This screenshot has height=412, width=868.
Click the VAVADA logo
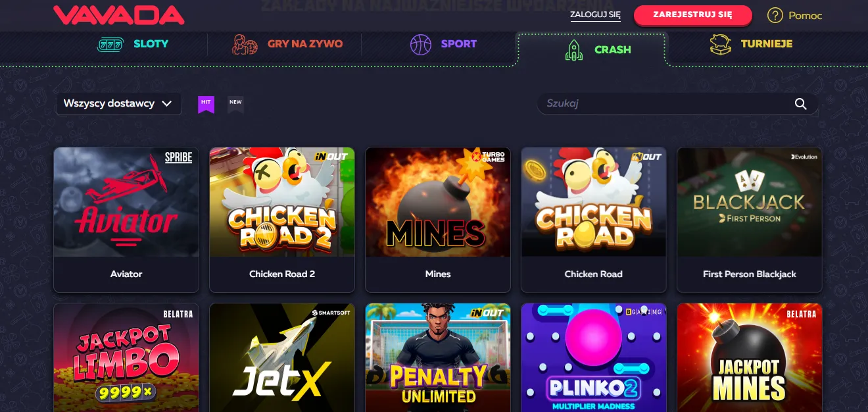coord(118,15)
